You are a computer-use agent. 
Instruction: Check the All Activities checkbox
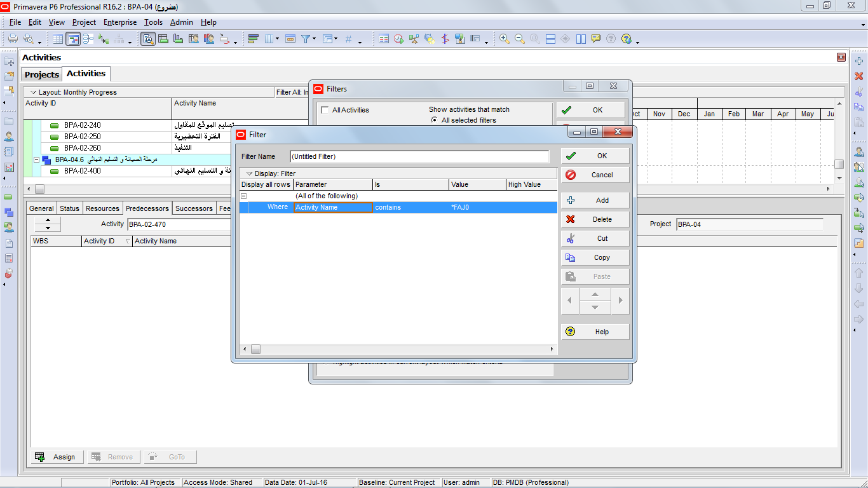(325, 110)
